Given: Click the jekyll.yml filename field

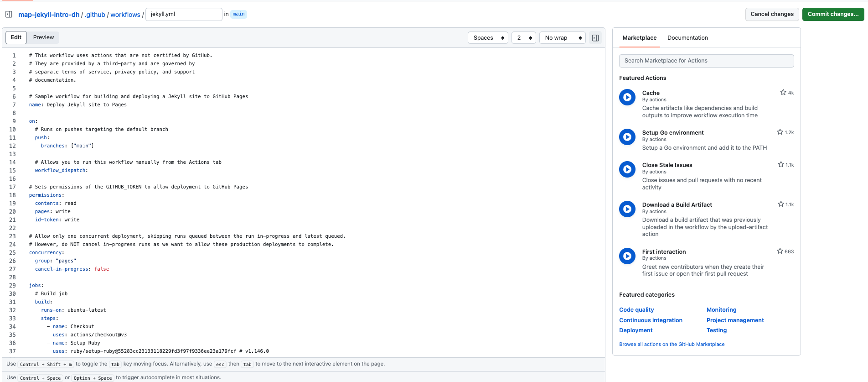Looking at the screenshot, I should [x=184, y=14].
